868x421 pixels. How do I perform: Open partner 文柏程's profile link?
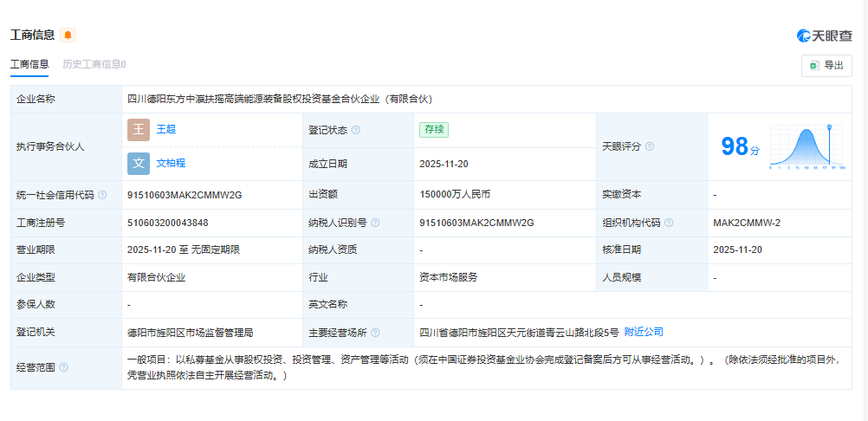171,163
